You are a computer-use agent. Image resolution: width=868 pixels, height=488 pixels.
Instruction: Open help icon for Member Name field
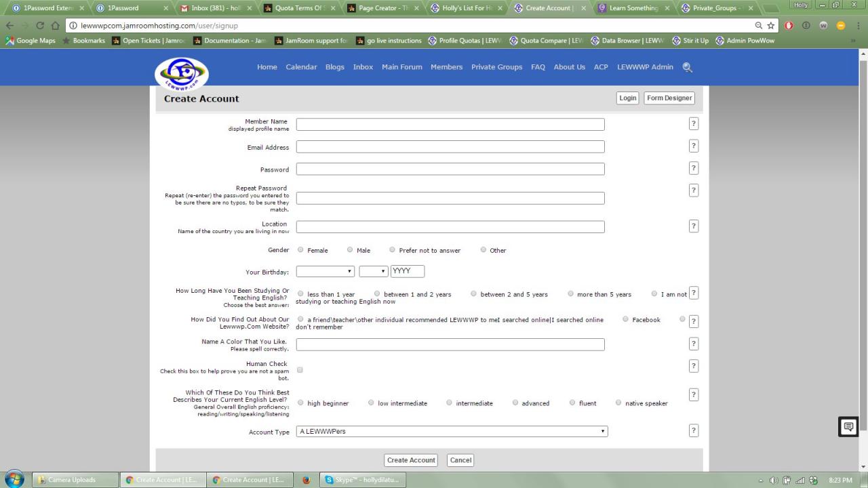693,124
